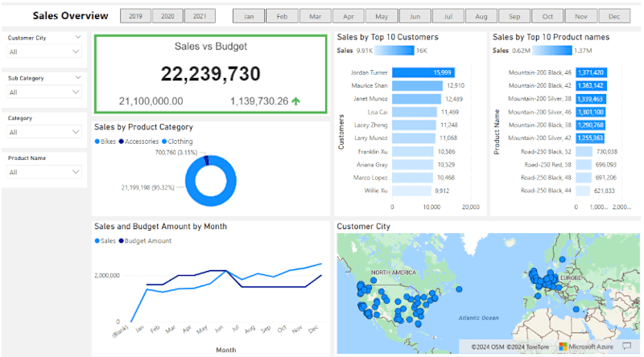
Task: Select Mountain-200 Black, 42 product bar
Action: tap(592, 85)
